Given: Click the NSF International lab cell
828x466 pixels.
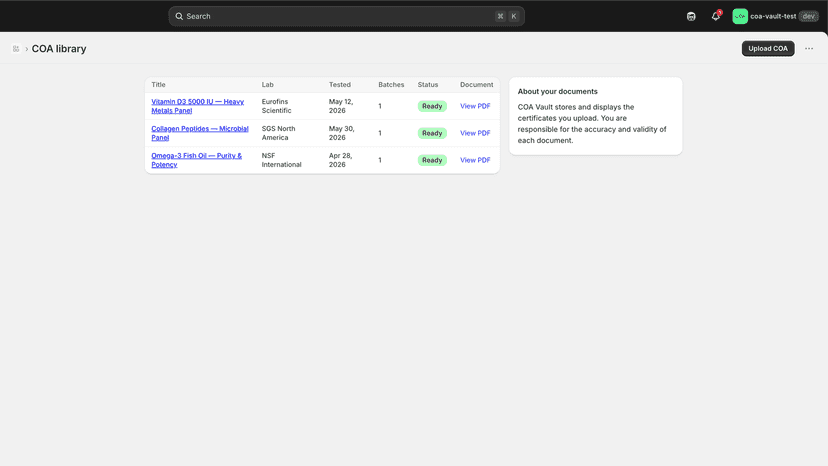Looking at the screenshot, I should pyautogui.click(x=281, y=160).
